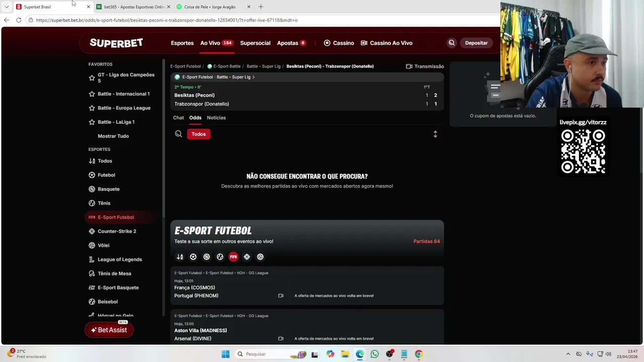644x362 pixels.
Task: Filter by red FIFA icon
Action: point(233,257)
